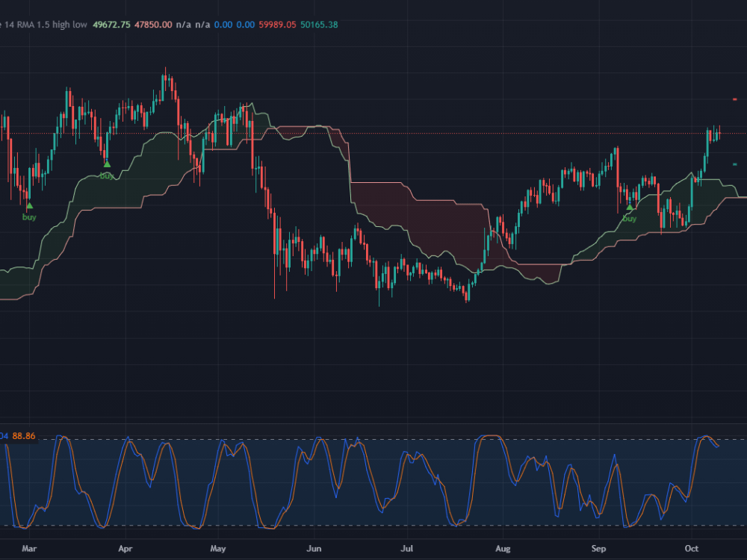Click the Aug label on the time axis
This screenshot has height=560, width=747.
pos(504,548)
